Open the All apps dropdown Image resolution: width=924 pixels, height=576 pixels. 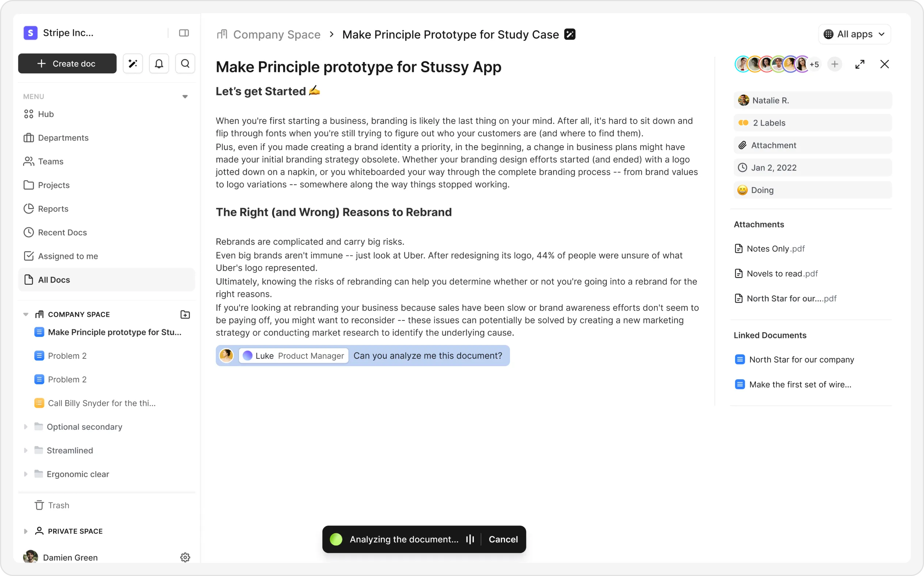(x=854, y=34)
